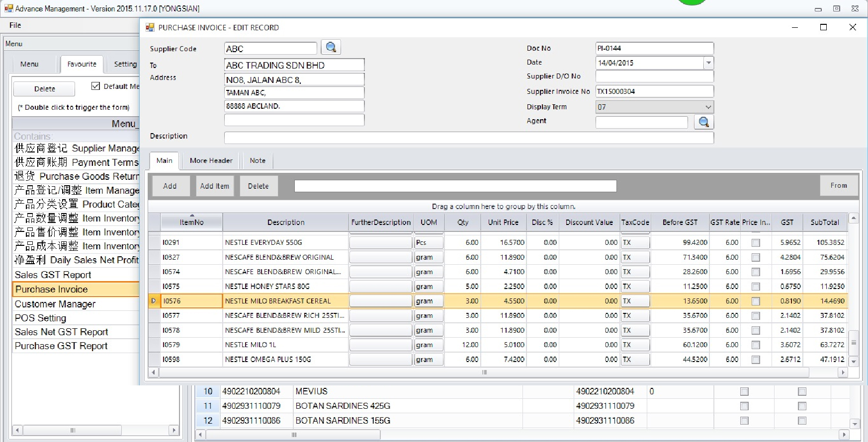Image resolution: width=868 pixels, height=442 pixels.
Task: Click the Advance Management app title icon
Action: click(8, 8)
